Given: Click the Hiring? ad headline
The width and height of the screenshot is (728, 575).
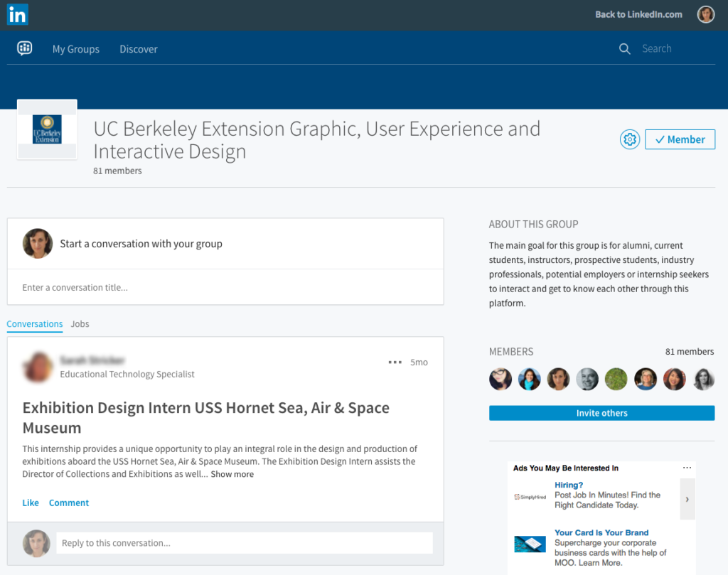Looking at the screenshot, I should [x=569, y=485].
